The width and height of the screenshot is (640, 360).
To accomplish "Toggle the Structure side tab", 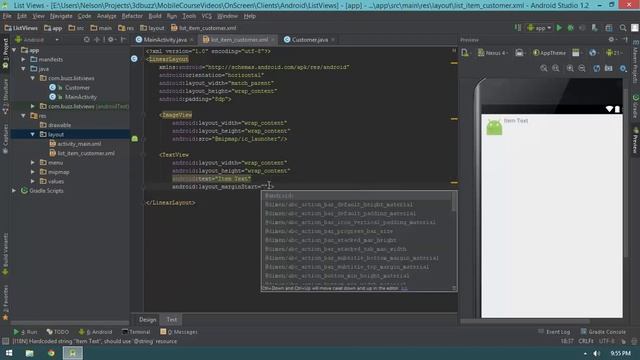I will [x=5, y=97].
